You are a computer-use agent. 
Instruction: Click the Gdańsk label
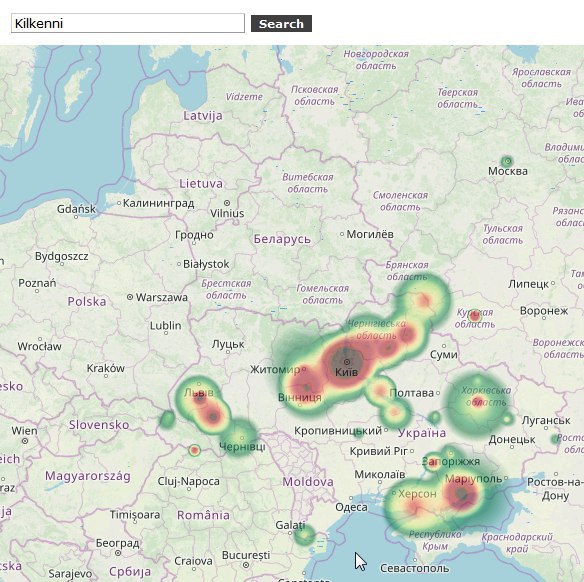tap(76, 209)
